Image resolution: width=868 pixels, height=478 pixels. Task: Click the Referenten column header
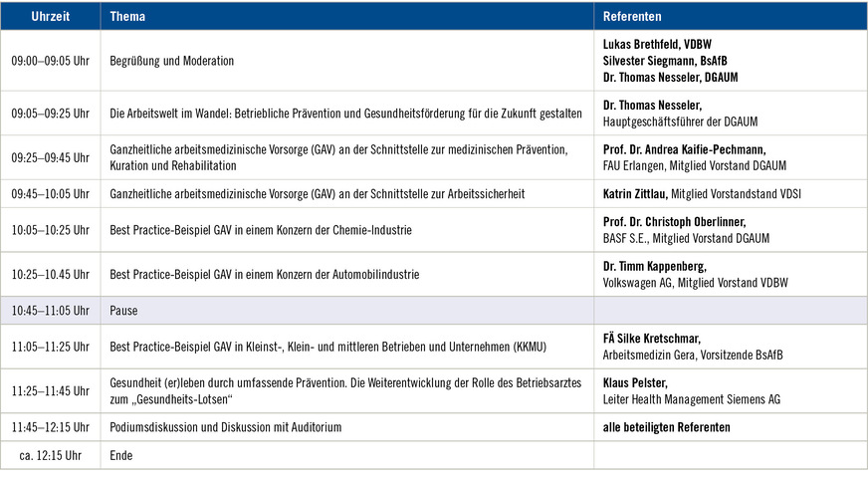(x=632, y=17)
